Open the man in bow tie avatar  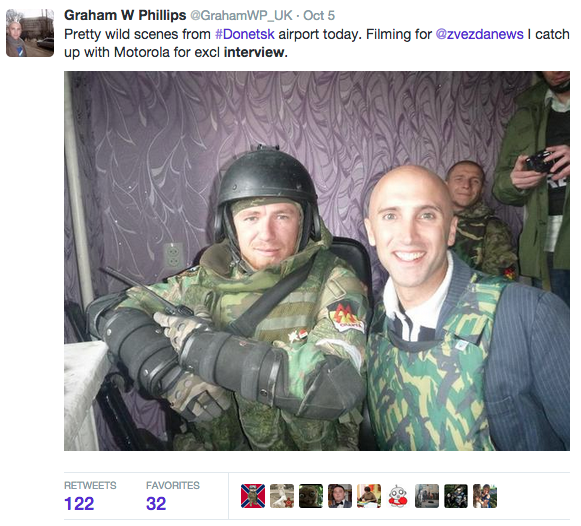point(340,496)
